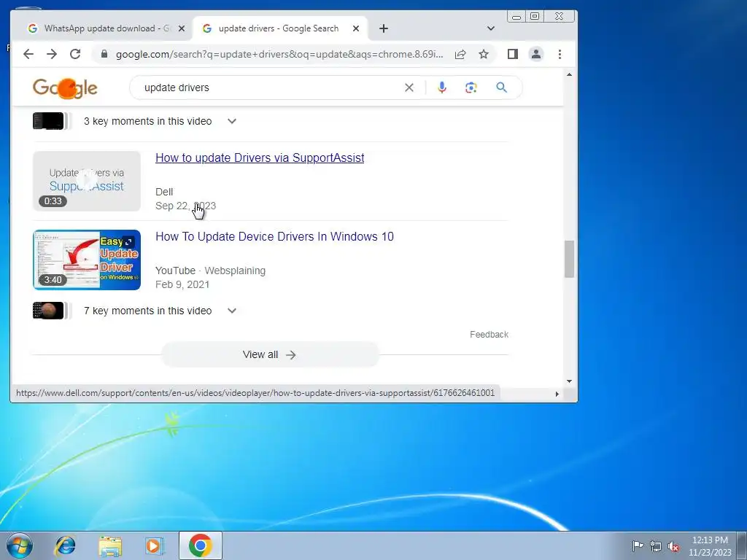Expand the 3 key moments in this video
Viewport: 747px width, 560px height.
pos(232,121)
